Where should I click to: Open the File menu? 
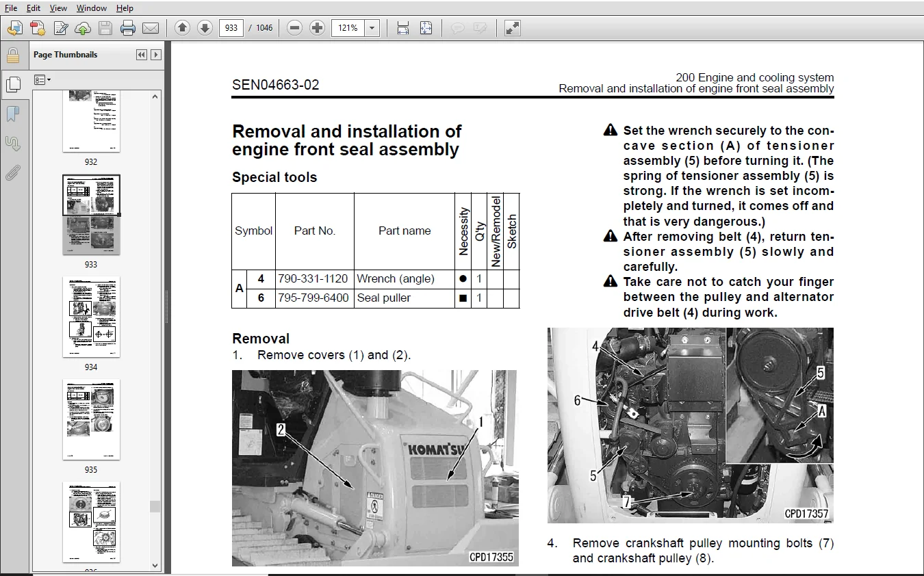point(11,8)
